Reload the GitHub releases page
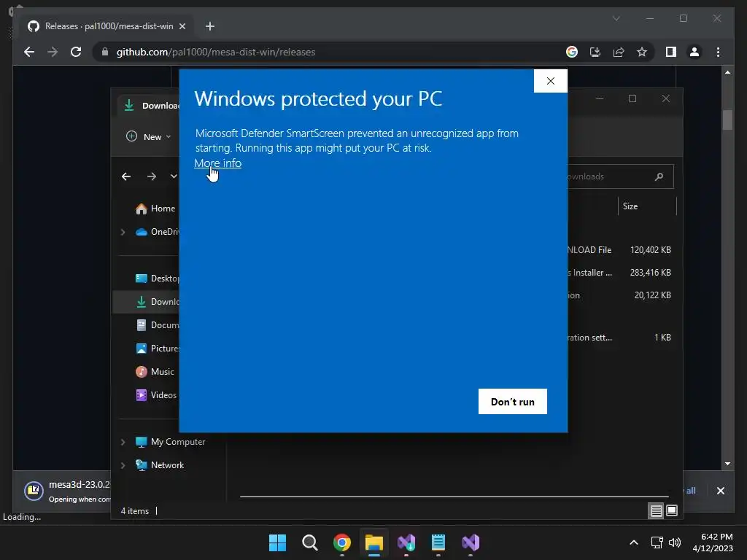The image size is (747, 560). 76,52
